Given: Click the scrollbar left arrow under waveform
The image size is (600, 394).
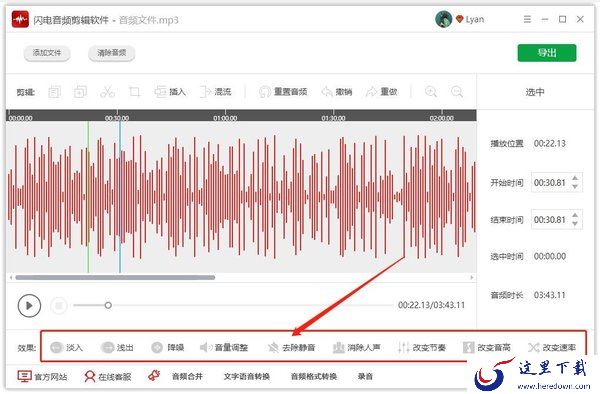Looking at the screenshot, I should pyautogui.click(x=11, y=277).
